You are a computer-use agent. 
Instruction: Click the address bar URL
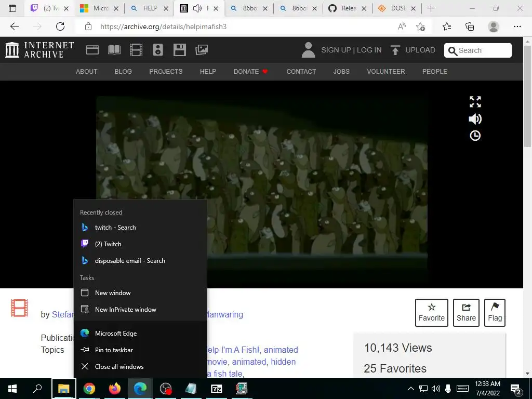tap(163, 26)
